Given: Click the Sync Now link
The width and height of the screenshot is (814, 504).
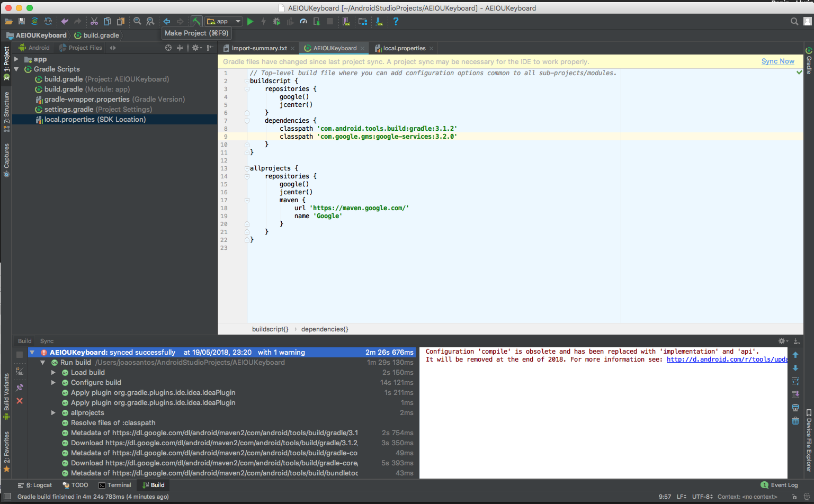Looking at the screenshot, I should (x=777, y=61).
